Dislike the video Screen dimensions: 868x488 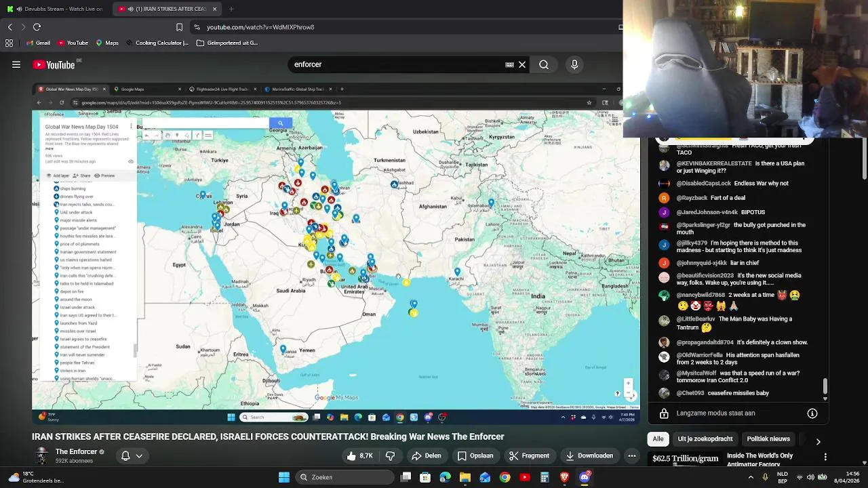pos(391,455)
